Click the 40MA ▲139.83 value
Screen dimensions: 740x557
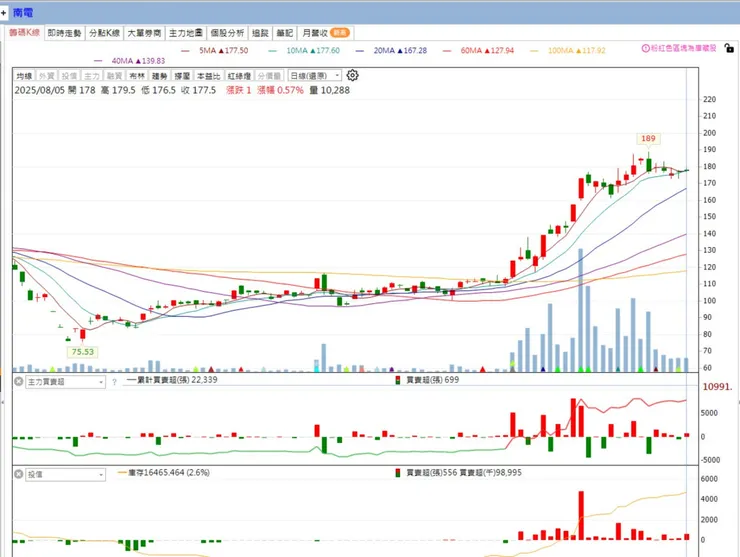[138, 61]
